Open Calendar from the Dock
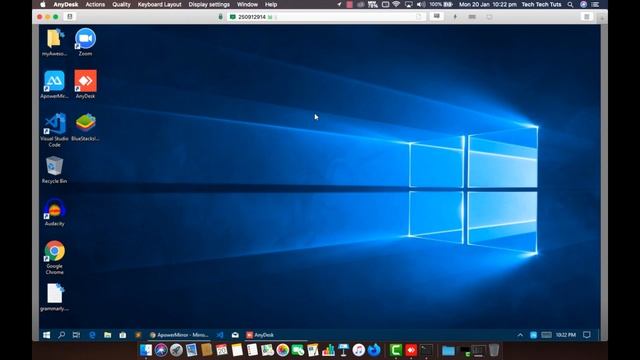Image resolution: width=640 pixels, height=360 pixels. (x=222, y=350)
